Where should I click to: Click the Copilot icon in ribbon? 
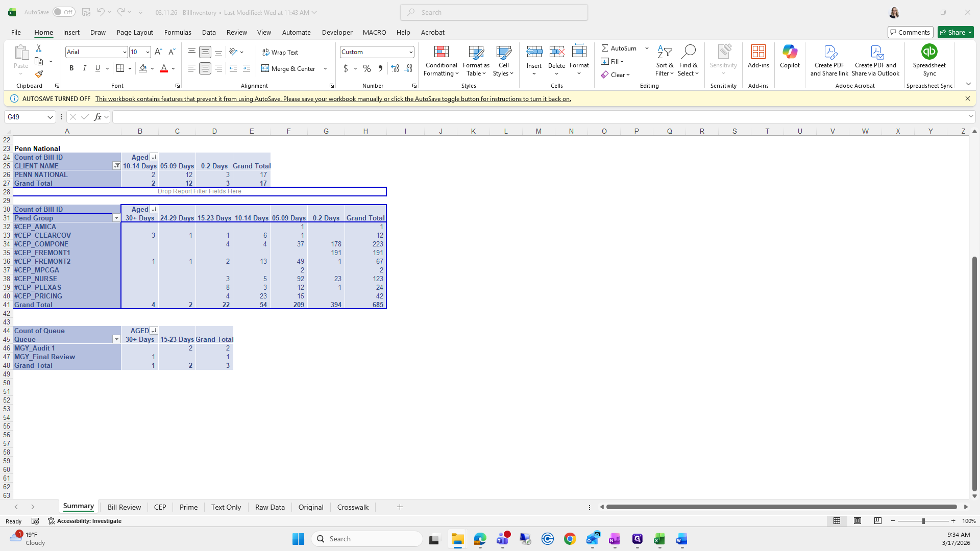(x=790, y=52)
